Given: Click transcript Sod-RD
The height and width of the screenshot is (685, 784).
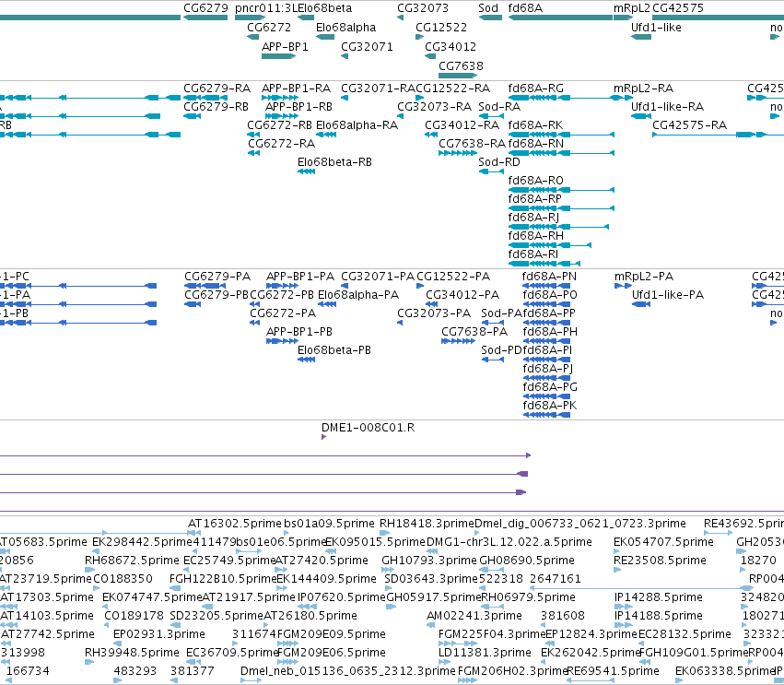Looking at the screenshot, I should pyautogui.click(x=499, y=162).
